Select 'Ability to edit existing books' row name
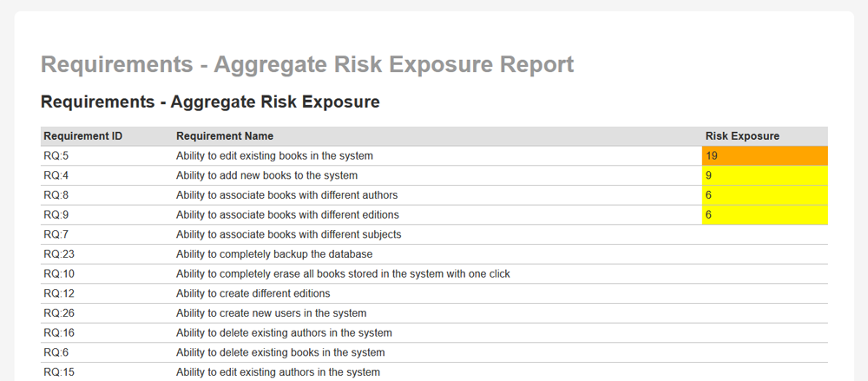The image size is (868, 381). [x=274, y=156]
